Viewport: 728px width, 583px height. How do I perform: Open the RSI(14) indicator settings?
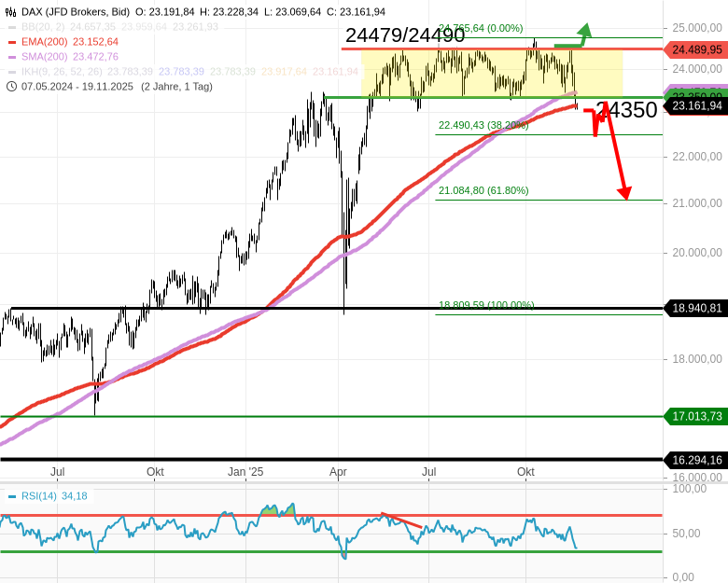point(39,496)
